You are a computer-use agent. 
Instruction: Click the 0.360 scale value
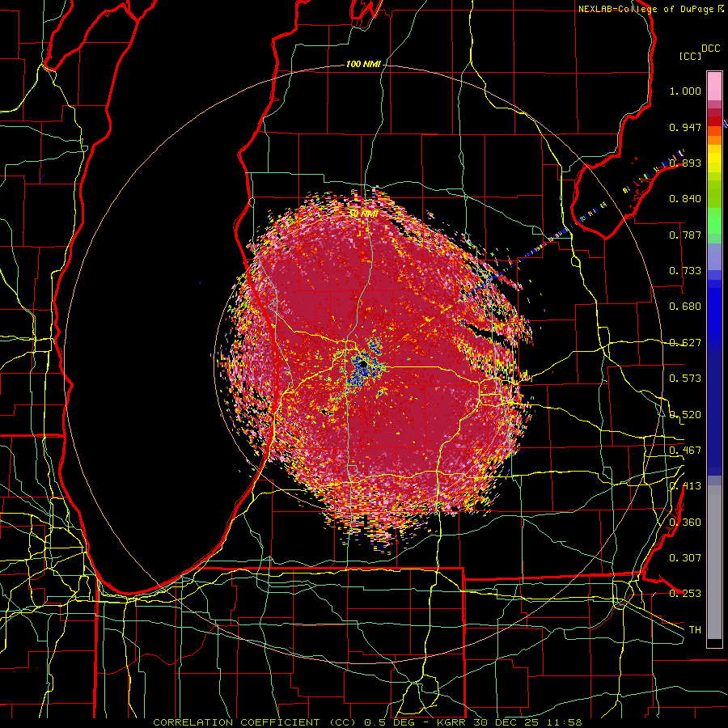point(685,523)
